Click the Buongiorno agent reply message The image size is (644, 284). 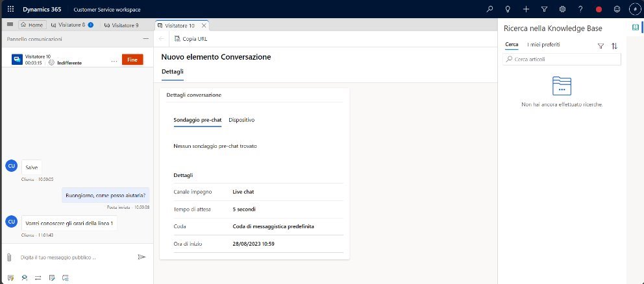(x=105, y=195)
